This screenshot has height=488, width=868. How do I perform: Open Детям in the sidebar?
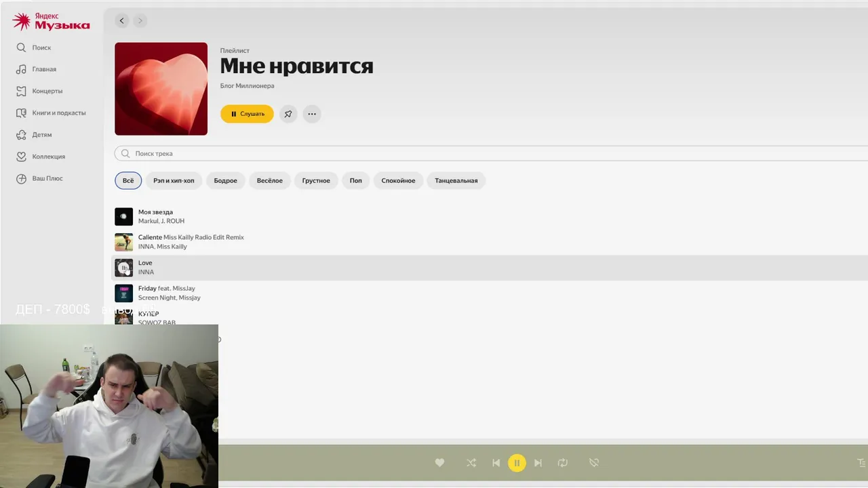tap(42, 134)
